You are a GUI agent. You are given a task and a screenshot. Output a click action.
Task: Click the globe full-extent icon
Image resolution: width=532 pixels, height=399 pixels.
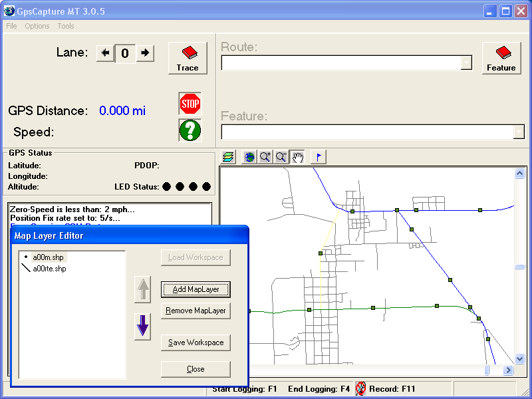coord(249,156)
